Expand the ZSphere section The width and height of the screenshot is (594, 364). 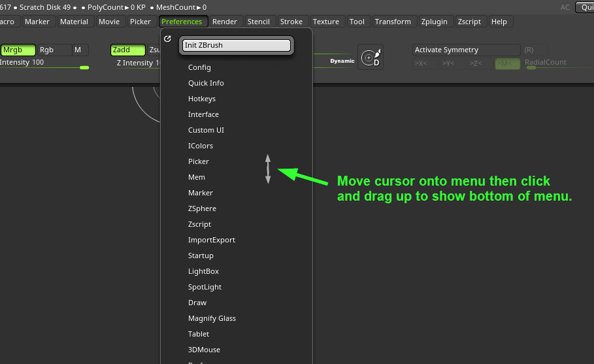click(x=203, y=208)
